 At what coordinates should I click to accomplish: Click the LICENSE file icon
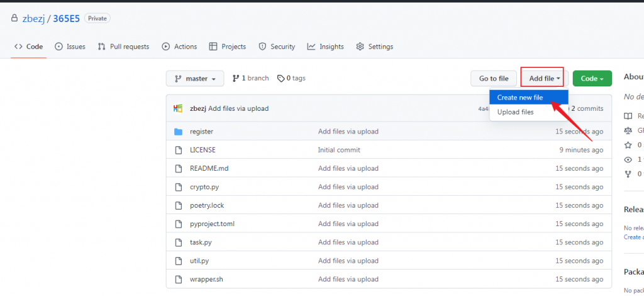(x=178, y=150)
